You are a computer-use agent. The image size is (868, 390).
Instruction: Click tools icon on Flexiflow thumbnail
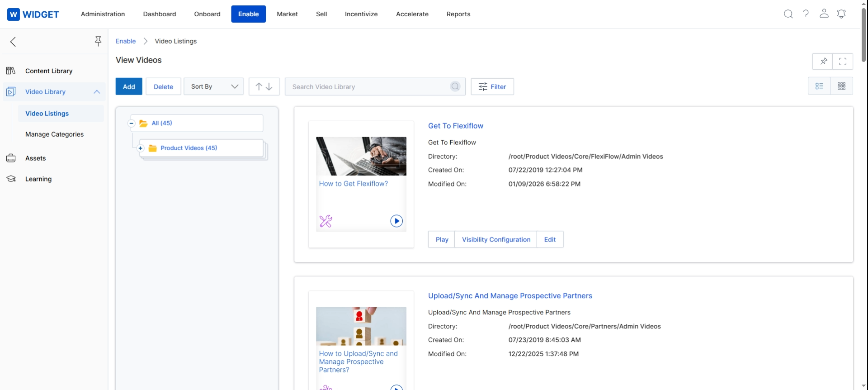click(x=325, y=221)
